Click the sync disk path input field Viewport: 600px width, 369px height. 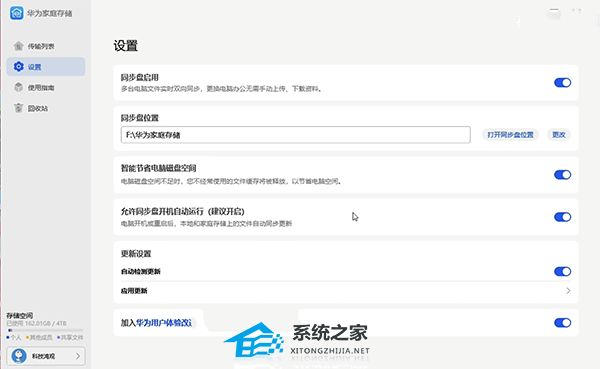[295, 135]
